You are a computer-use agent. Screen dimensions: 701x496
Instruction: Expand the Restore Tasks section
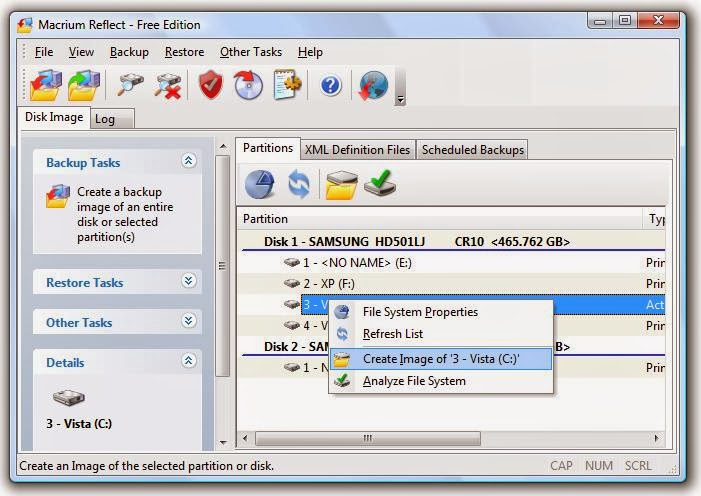point(189,281)
